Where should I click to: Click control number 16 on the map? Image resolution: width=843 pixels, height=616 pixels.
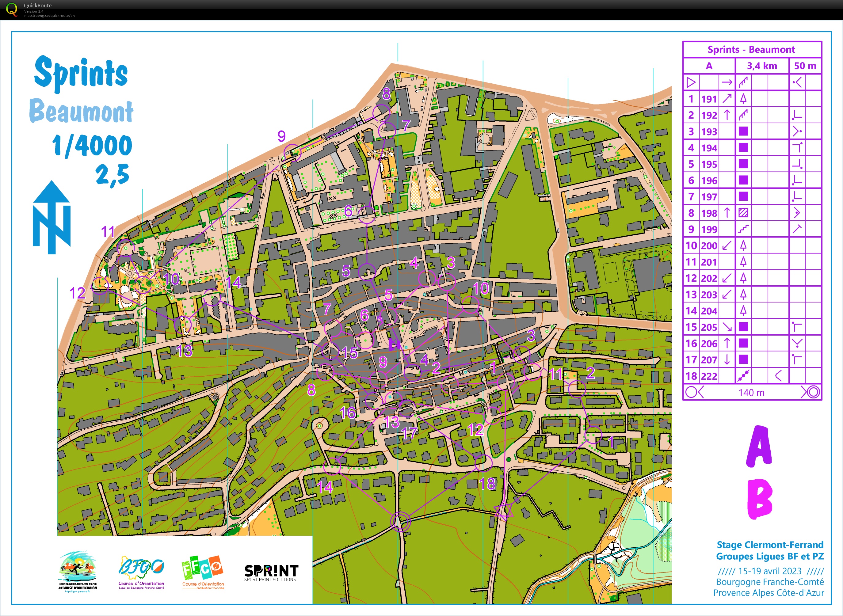(x=348, y=413)
